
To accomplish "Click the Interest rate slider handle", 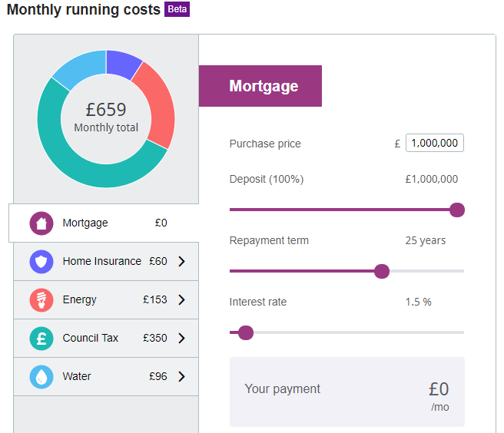I will tap(246, 332).
